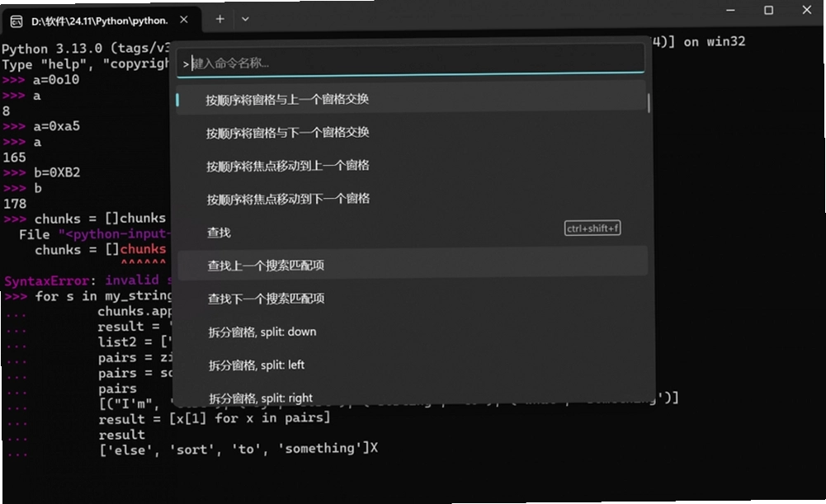Click 'result = [x[1] for x in pairs]' line
Screen dimensions: 826x504
click(215, 418)
